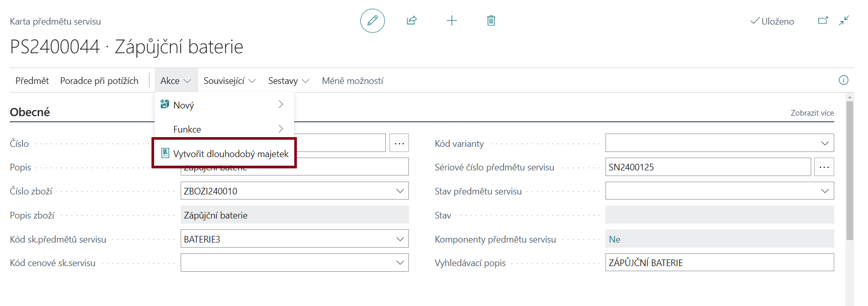The image size is (868, 306).
Task: Click the info circle icon
Action: [843, 80]
